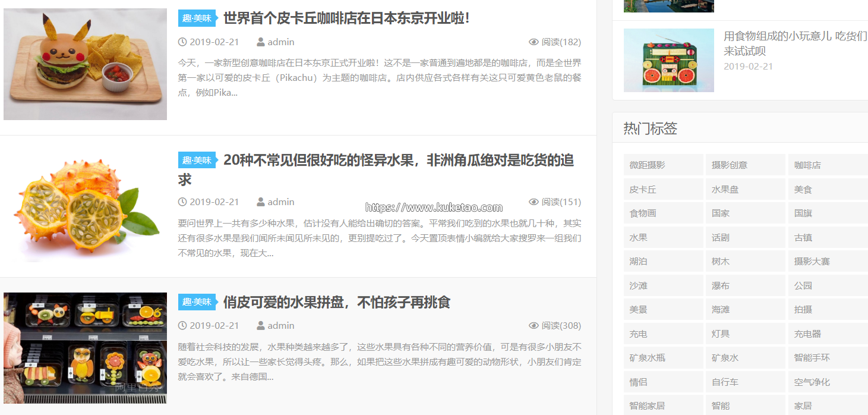Open article 世界首个皮卡丘咖啡店在日本东京开业啦
The height and width of the screenshot is (415, 868).
(347, 18)
